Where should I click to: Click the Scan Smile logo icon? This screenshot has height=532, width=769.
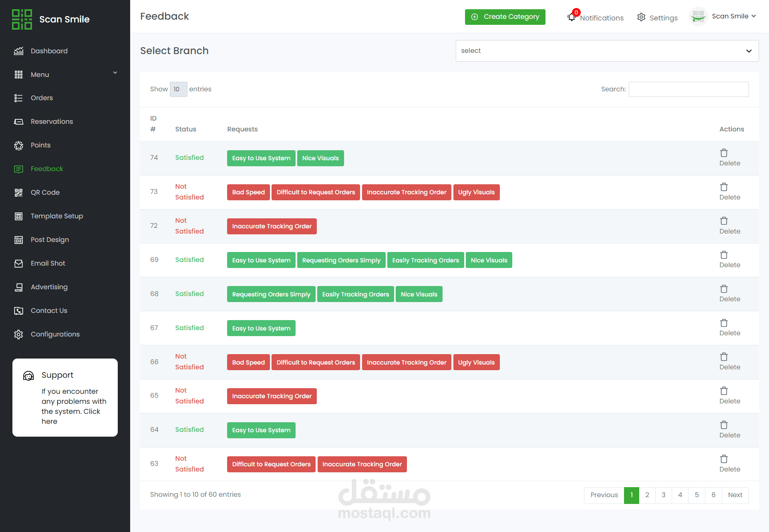(x=22, y=19)
